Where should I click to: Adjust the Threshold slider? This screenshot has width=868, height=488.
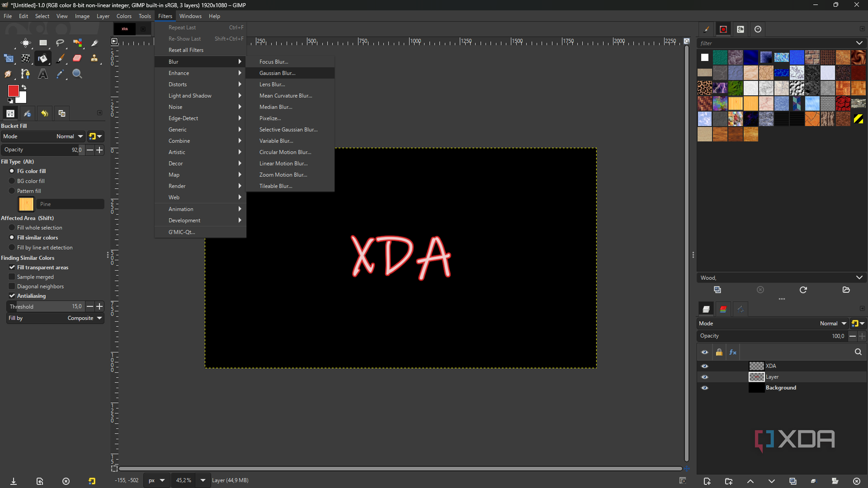45,307
